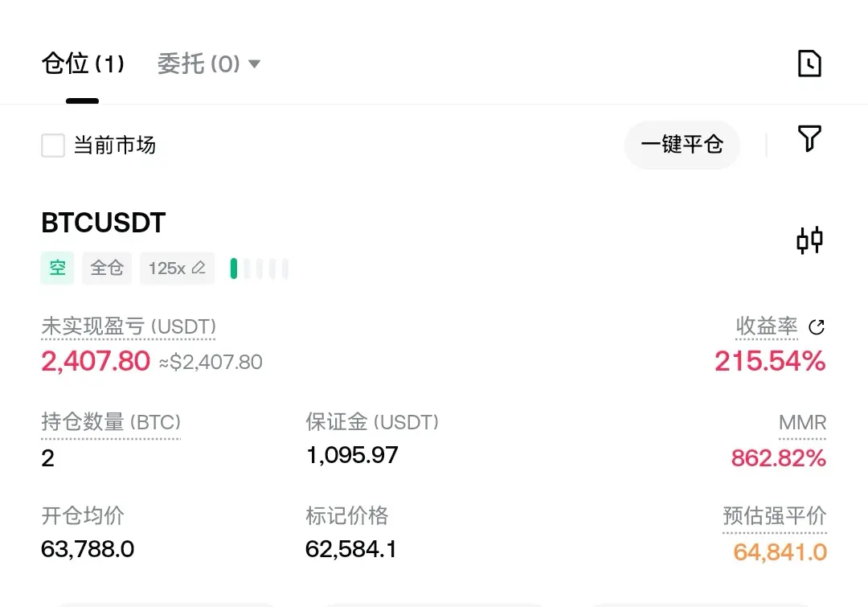Switch to the 委托 (0) tab
Viewport: 868px width, 607px height.
199,64
